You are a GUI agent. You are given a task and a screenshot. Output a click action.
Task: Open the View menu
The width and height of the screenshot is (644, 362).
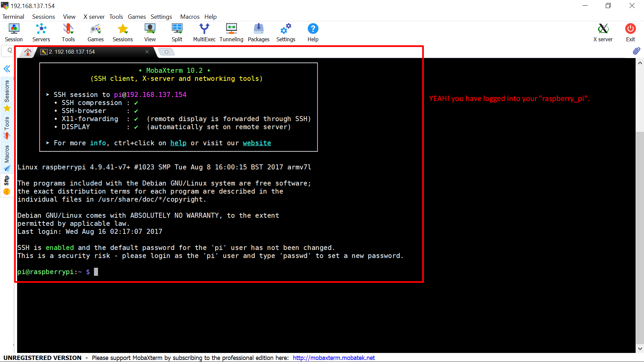pyautogui.click(x=69, y=17)
